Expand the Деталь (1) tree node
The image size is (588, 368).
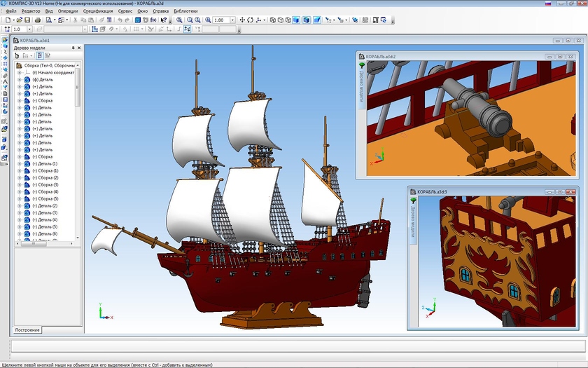20,164
